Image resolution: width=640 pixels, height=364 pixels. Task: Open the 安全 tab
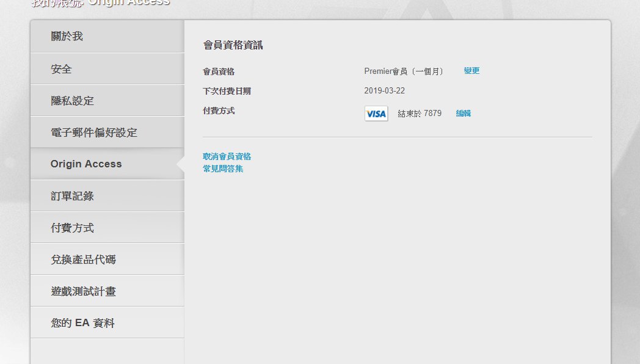click(x=107, y=68)
